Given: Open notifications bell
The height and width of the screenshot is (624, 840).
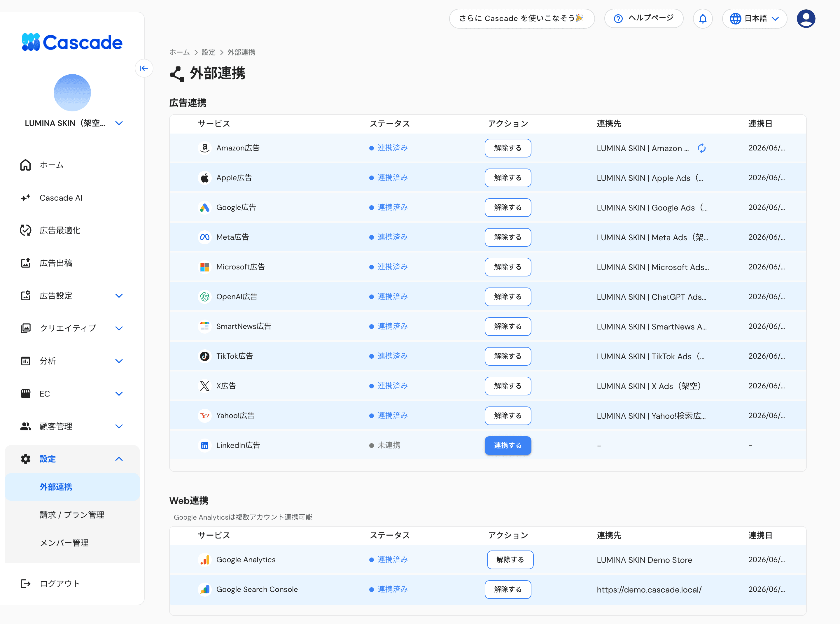Looking at the screenshot, I should (x=702, y=18).
